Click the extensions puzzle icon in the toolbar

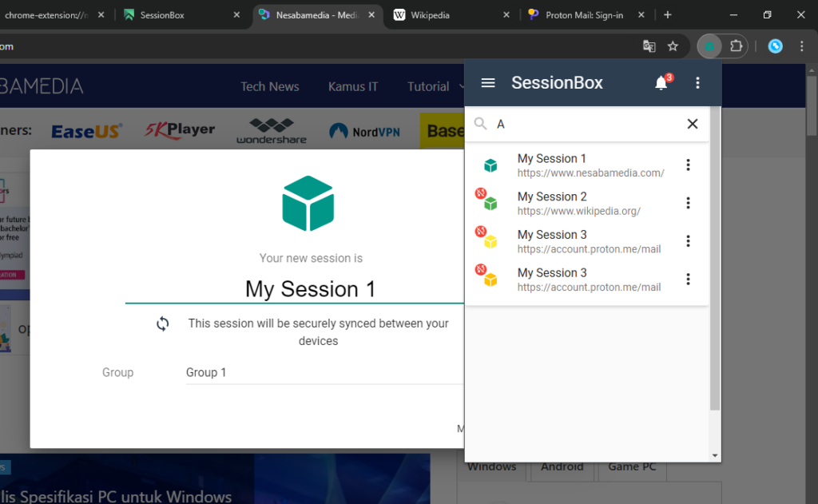(x=737, y=47)
